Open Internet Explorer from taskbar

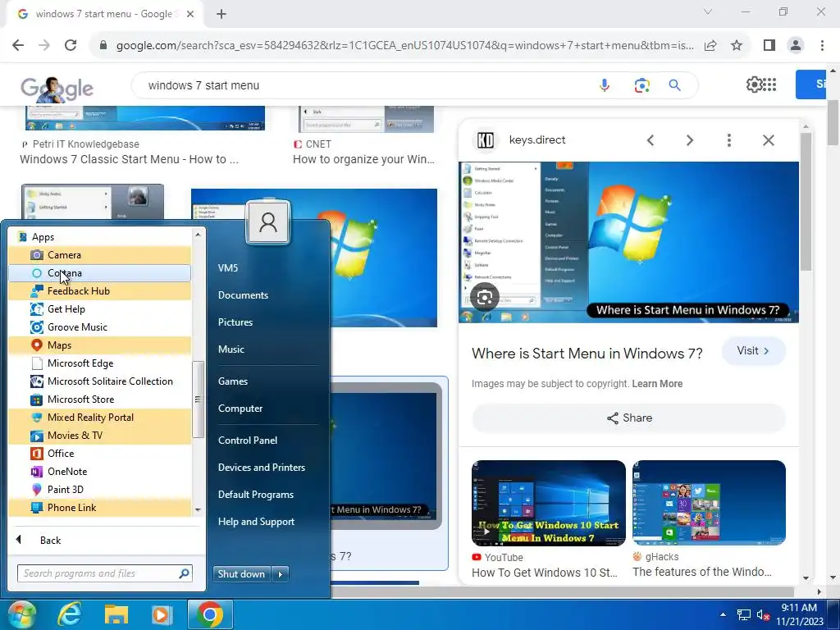tap(70, 614)
